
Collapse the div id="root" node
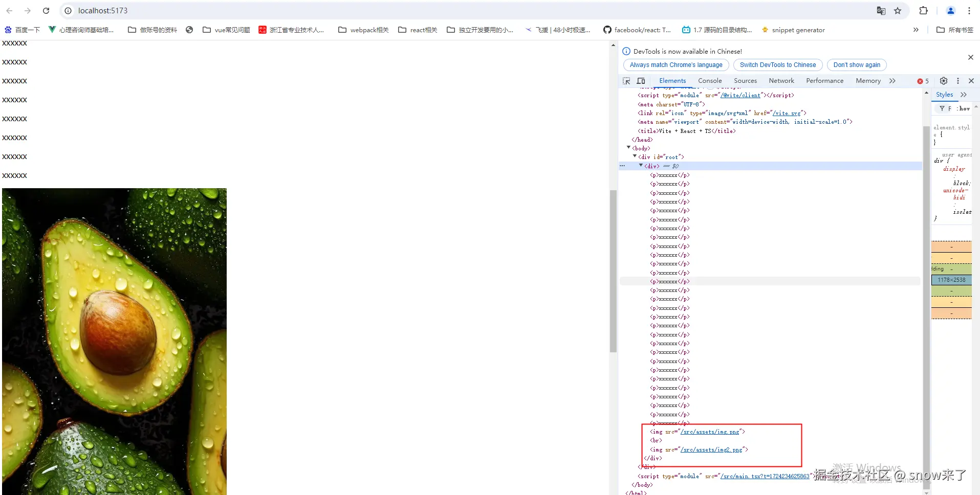(635, 156)
